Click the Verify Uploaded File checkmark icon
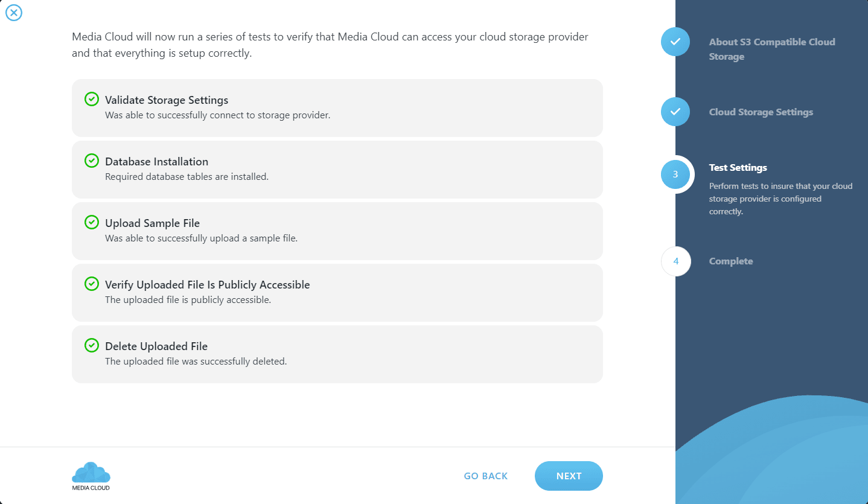 91,284
